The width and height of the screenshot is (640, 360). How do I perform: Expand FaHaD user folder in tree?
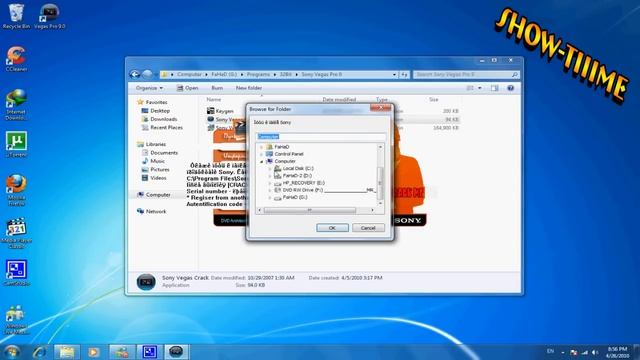pos(262,147)
